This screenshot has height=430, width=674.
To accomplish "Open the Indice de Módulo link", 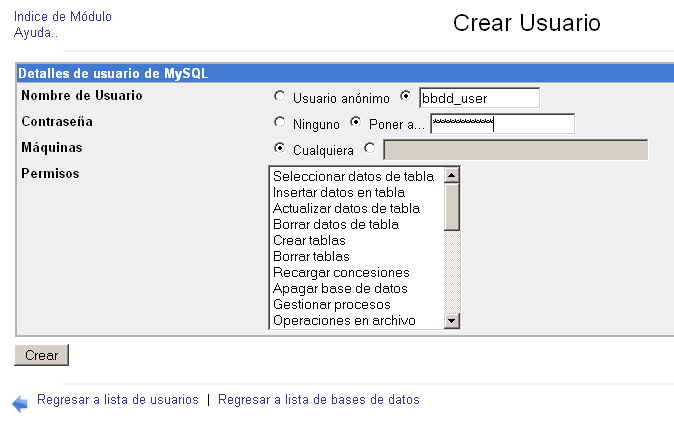I will 63,17.
